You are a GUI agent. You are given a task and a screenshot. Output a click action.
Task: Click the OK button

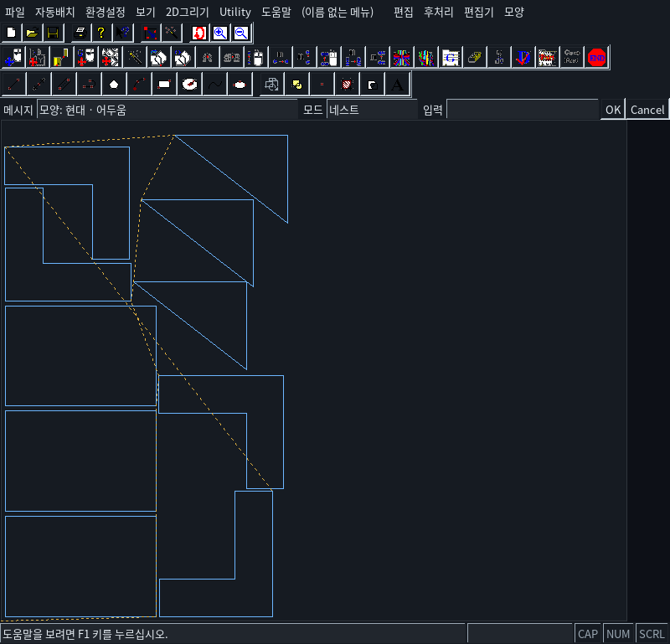click(613, 110)
